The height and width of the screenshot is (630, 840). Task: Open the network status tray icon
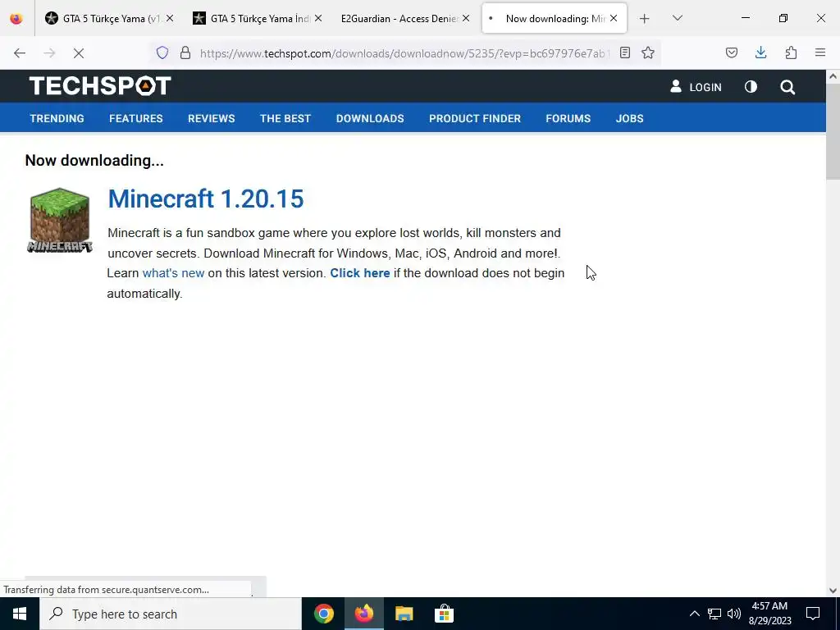pyautogui.click(x=714, y=614)
